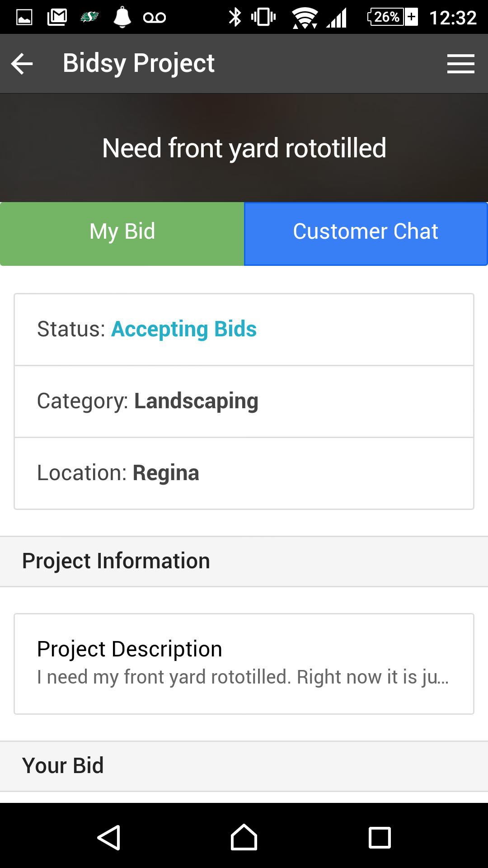Viewport: 488px width, 868px height.
Task: Expand the Project Description card
Action: point(244,664)
